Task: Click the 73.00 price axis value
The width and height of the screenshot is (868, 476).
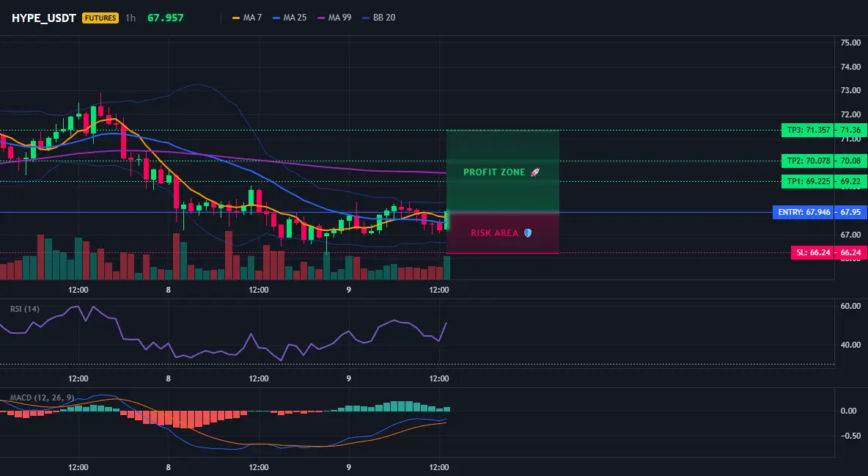Action: [x=850, y=90]
